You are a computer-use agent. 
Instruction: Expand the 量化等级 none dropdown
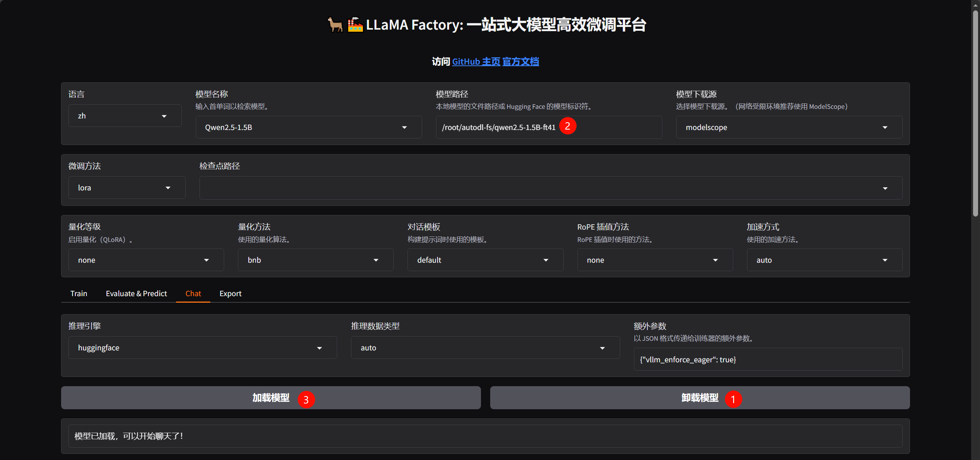click(146, 260)
